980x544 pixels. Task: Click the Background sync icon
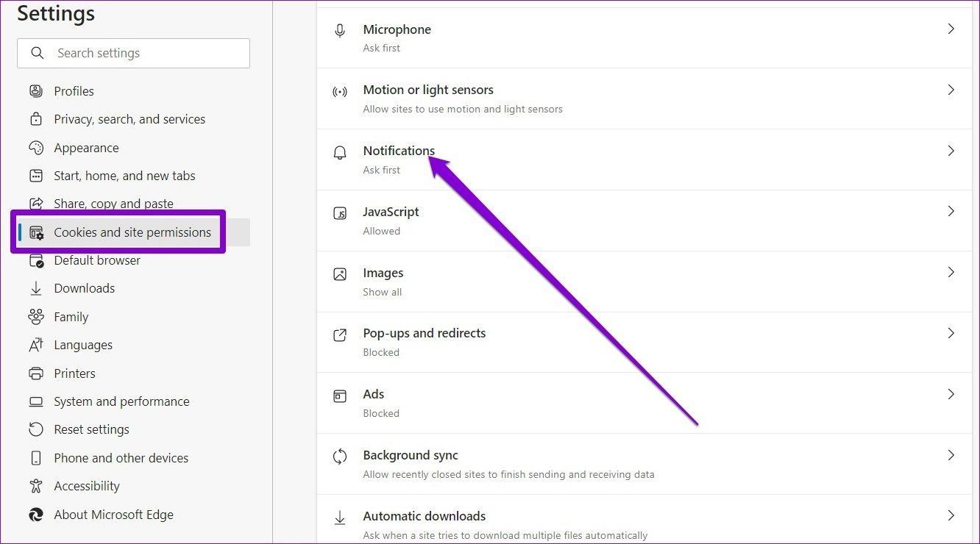click(339, 457)
